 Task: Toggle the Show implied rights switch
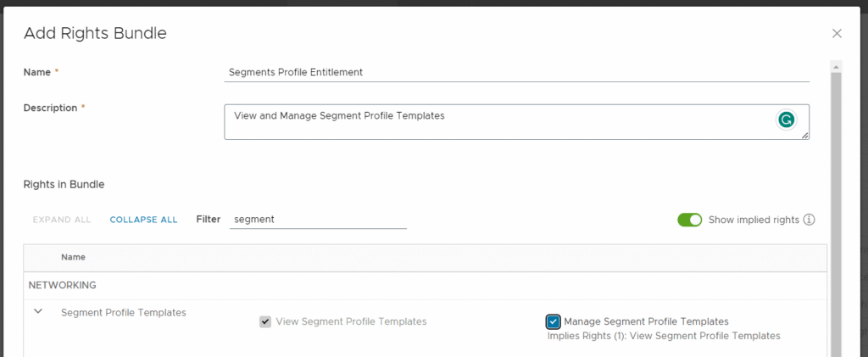690,220
